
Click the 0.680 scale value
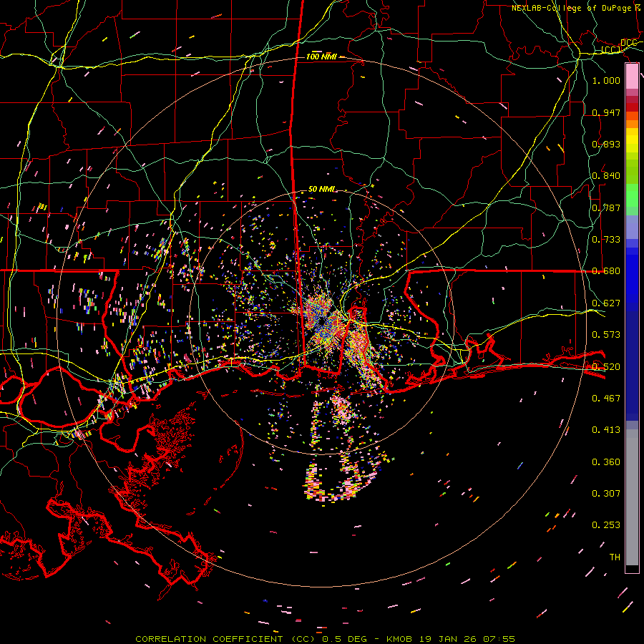(x=606, y=270)
